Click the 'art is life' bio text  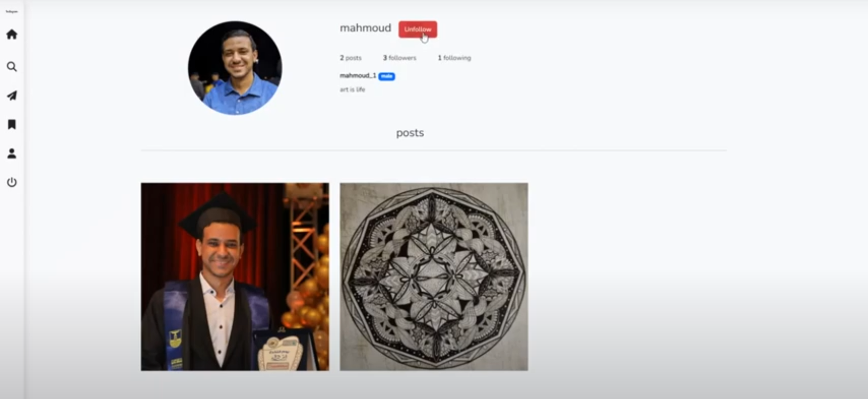click(x=352, y=89)
